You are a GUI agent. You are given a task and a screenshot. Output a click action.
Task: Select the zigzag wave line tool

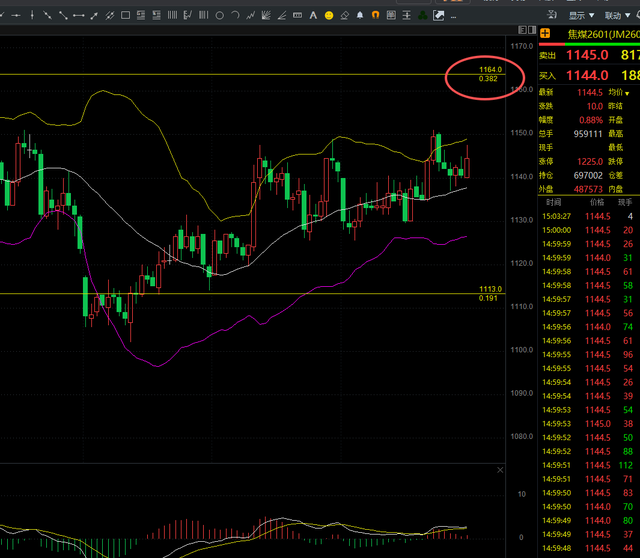[x=251, y=16]
